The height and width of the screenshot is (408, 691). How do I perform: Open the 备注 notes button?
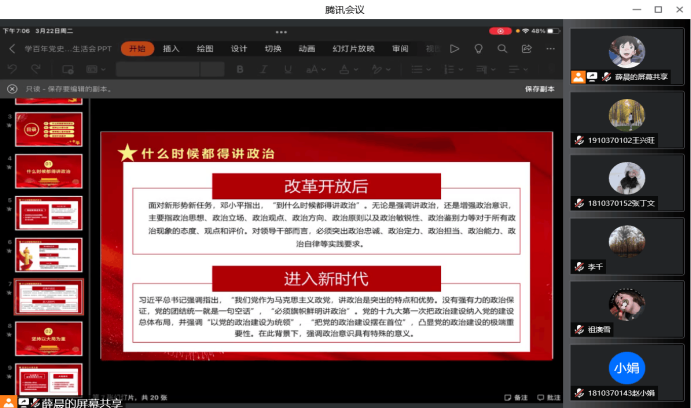[515, 397]
